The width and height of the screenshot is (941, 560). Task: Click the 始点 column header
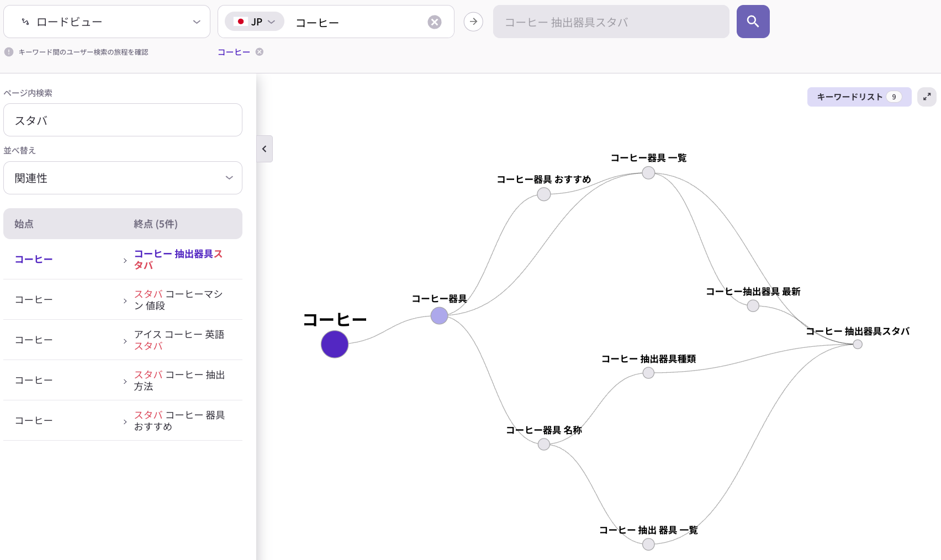pos(24,224)
